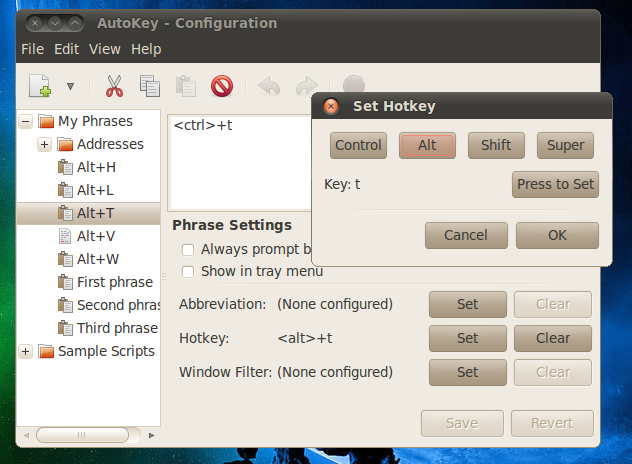Open the Help menu
Viewport: 632px width, 464px height.
pyautogui.click(x=146, y=49)
